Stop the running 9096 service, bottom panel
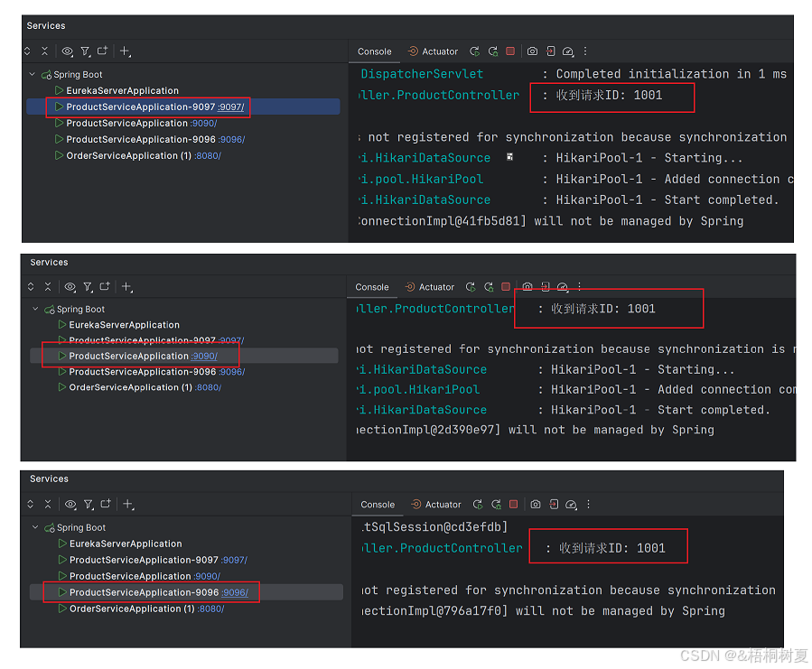This screenshot has height=669, width=812. [x=513, y=504]
